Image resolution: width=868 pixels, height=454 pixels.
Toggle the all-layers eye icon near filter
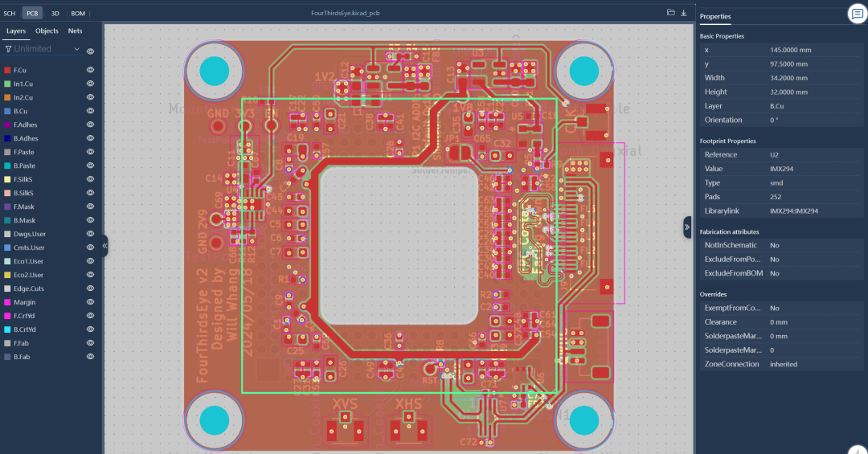[90, 51]
